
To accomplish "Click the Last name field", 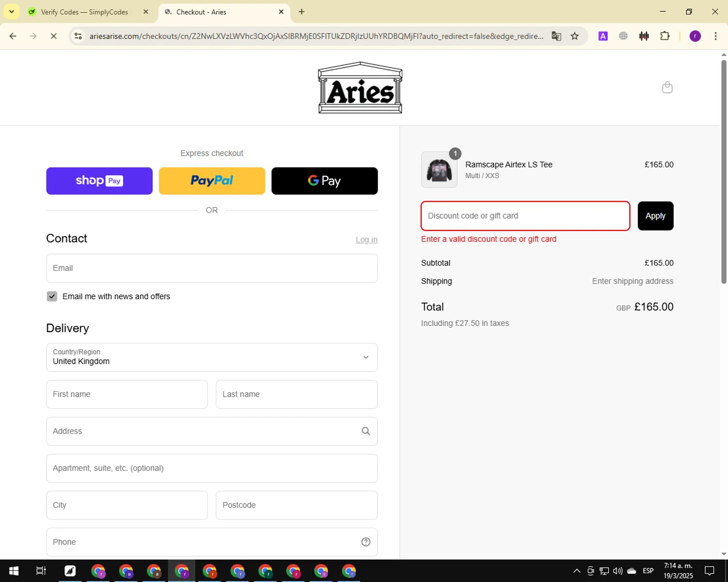I will pyautogui.click(x=297, y=394).
